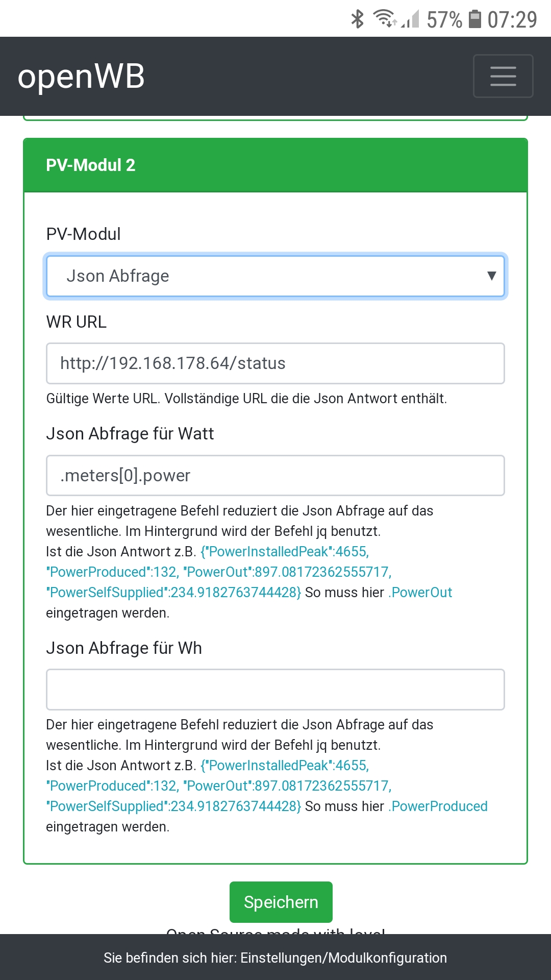Click the Json Abfrage für Watt field
The height and width of the screenshot is (980, 551).
coord(275,475)
